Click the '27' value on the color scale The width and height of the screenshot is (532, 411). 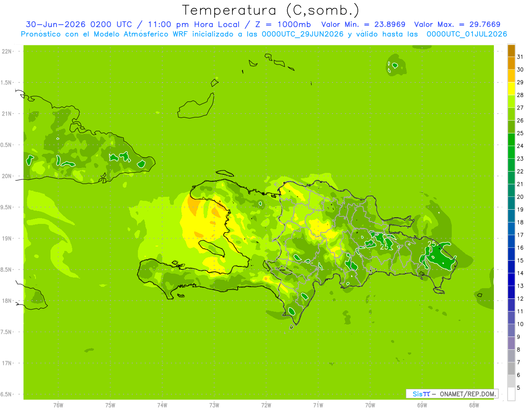pos(520,108)
